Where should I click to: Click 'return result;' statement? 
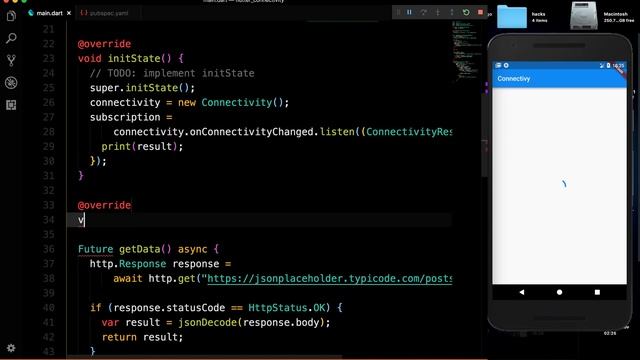click(x=142, y=337)
